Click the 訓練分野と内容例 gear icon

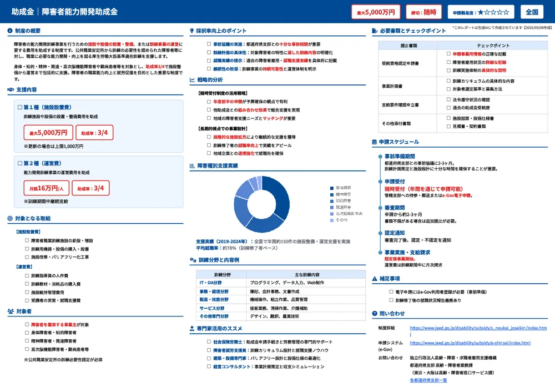pyautogui.click(x=192, y=259)
